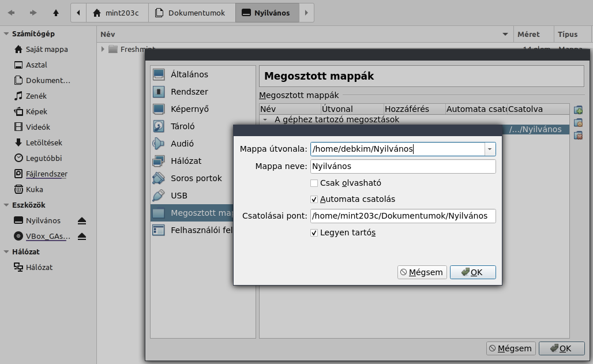Open Rendszer settings category
593x364 pixels.
click(203, 92)
